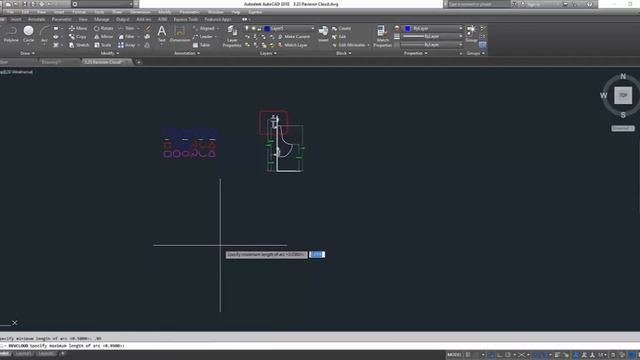Click Match Layer button
The height and width of the screenshot is (360, 640).
[293, 45]
